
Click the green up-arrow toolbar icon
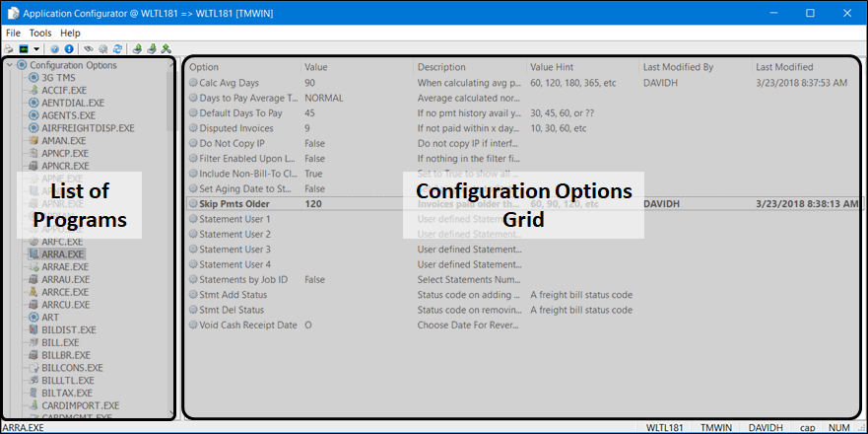tap(138, 48)
